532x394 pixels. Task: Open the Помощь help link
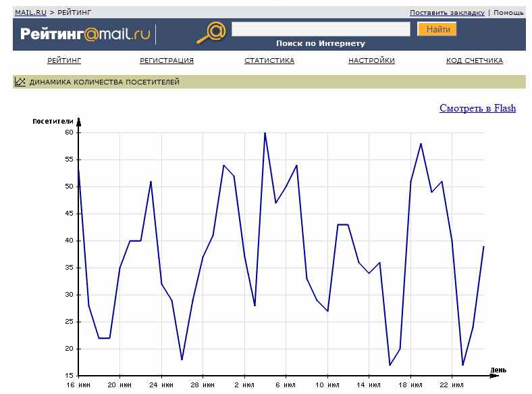(508, 13)
